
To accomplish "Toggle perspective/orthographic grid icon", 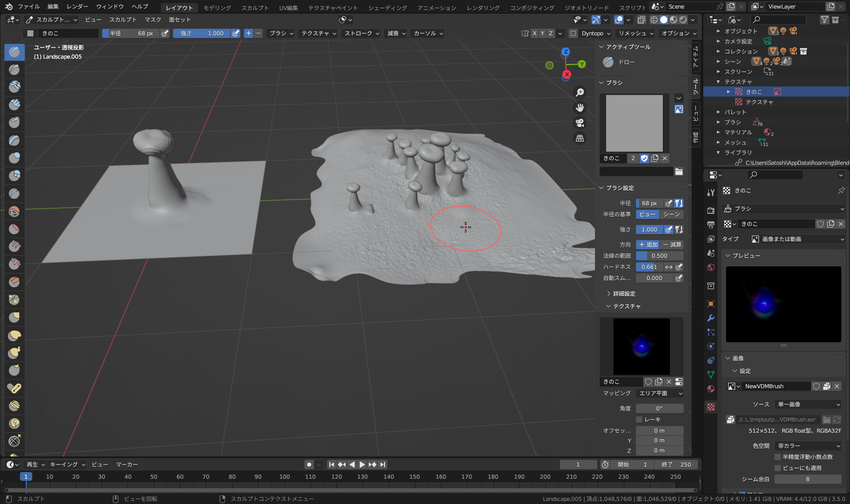I will (580, 138).
